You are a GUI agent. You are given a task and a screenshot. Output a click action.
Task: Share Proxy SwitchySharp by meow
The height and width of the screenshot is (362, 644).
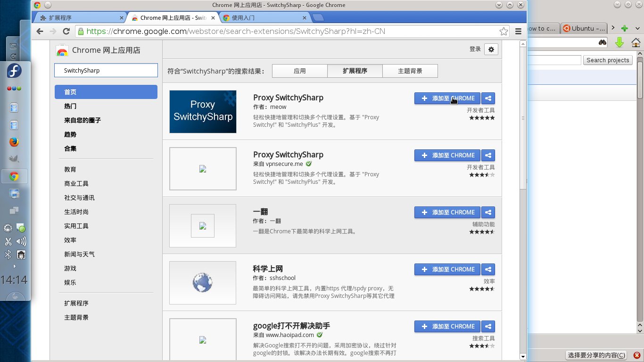tap(488, 98)
